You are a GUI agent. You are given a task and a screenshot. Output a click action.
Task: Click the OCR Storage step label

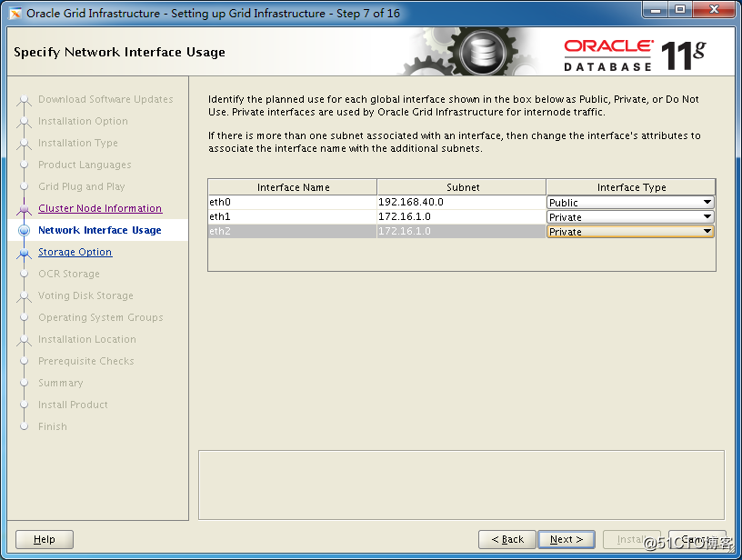69,274
